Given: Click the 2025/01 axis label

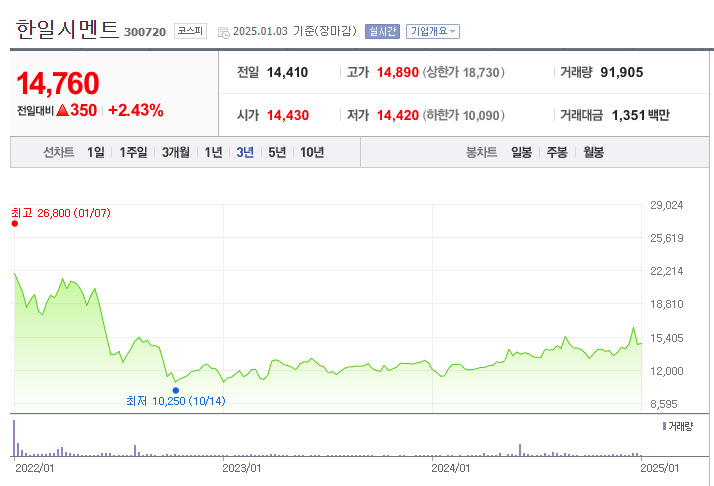Looking at the screenshot, I should point(660,468).
